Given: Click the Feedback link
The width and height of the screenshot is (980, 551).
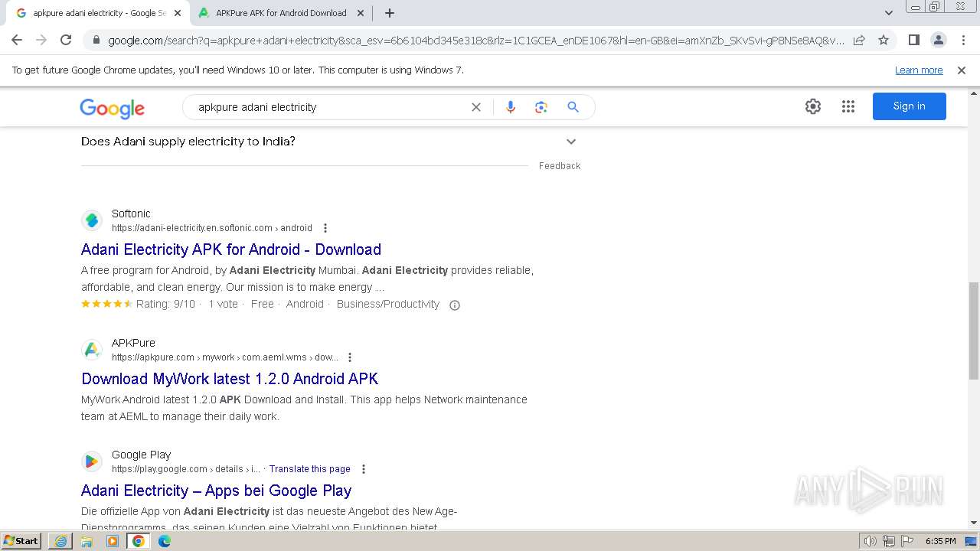Looking at the screenshot, I should coord(560,166).
